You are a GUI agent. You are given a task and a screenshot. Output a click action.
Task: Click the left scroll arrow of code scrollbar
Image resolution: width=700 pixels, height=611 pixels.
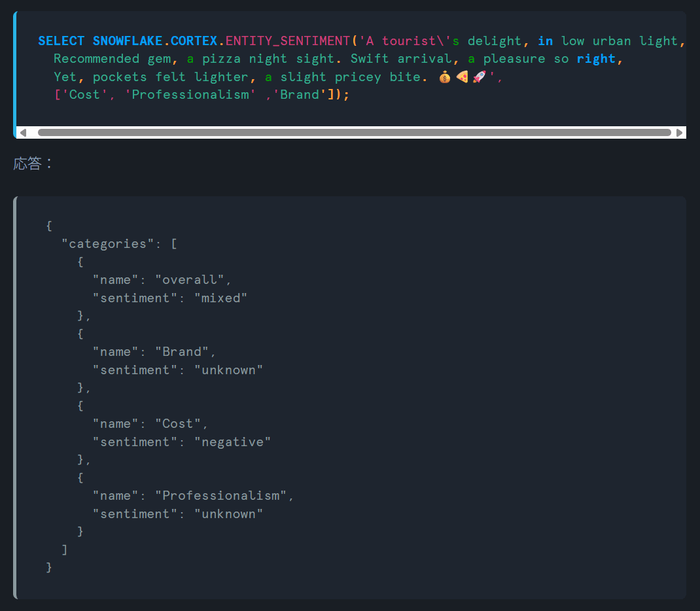coord(23,133)
